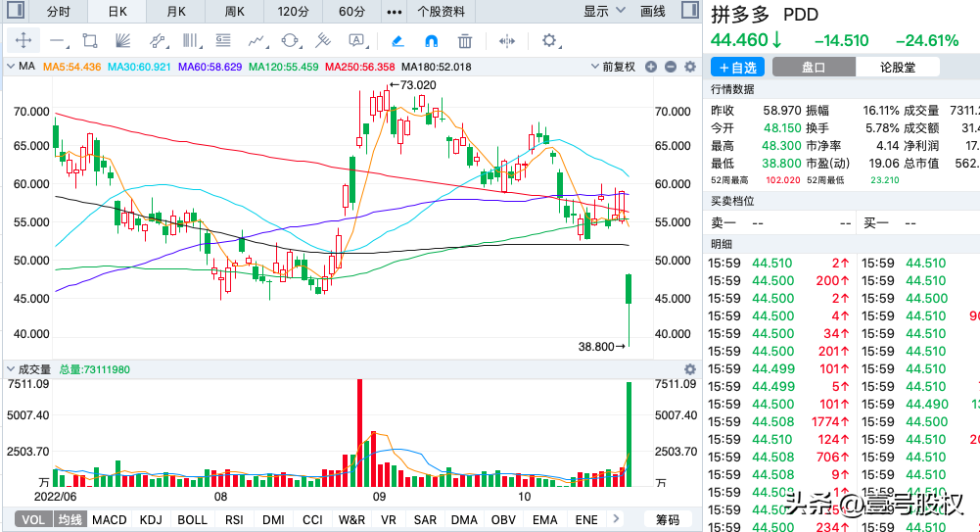Pick the text annotation tool
The height and width of the screenshot is (532, 980).
(357, 41)
